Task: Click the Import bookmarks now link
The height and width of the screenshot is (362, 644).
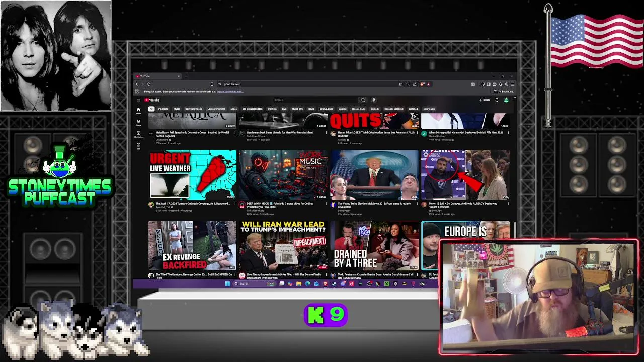Action: coord(230,92)
